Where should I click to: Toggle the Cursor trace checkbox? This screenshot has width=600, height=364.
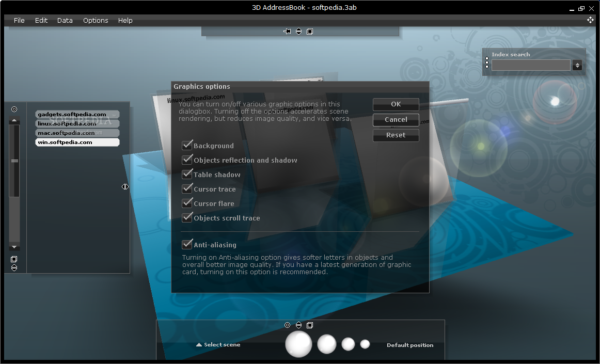point(187,188)
